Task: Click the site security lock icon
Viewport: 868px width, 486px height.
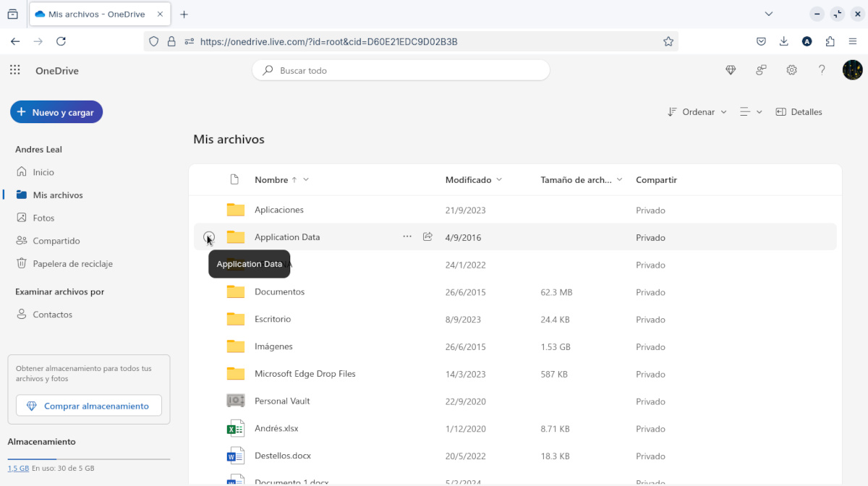Action: click(171, 42)
